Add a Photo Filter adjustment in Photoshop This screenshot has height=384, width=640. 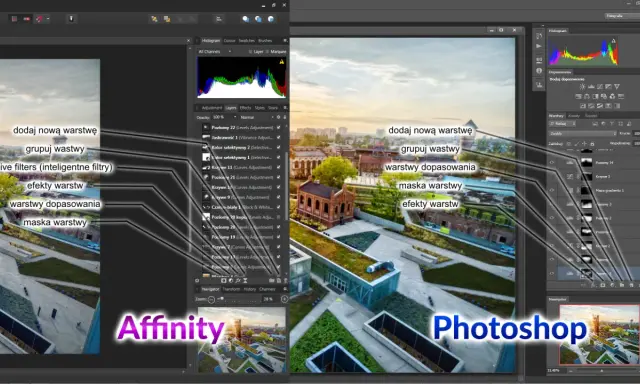[604, 96]
